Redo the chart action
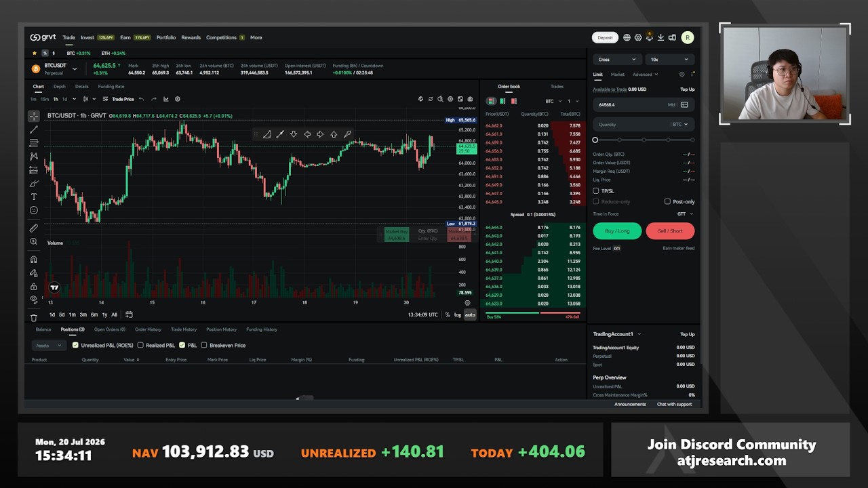 click(154, 99)
